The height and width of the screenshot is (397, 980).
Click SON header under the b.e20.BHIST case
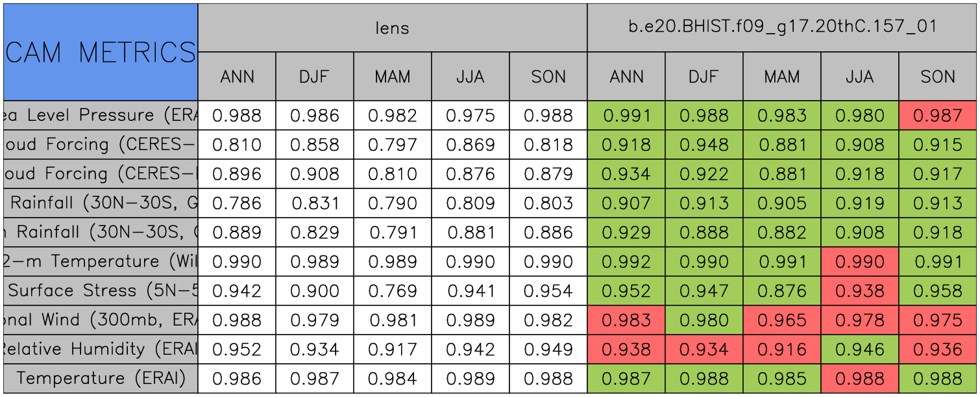938,77
